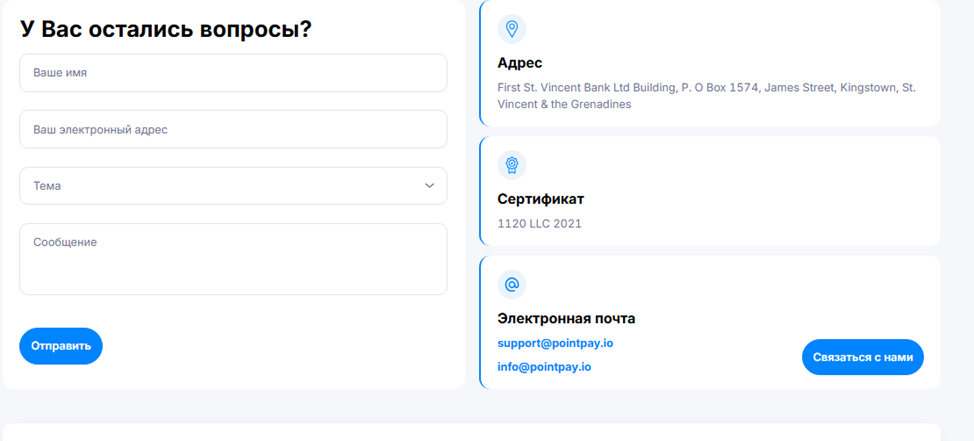The height and width of the screenshot is (441, 974).
Task: Click the chevron arrow in Тема field
Action: (429, 186)
